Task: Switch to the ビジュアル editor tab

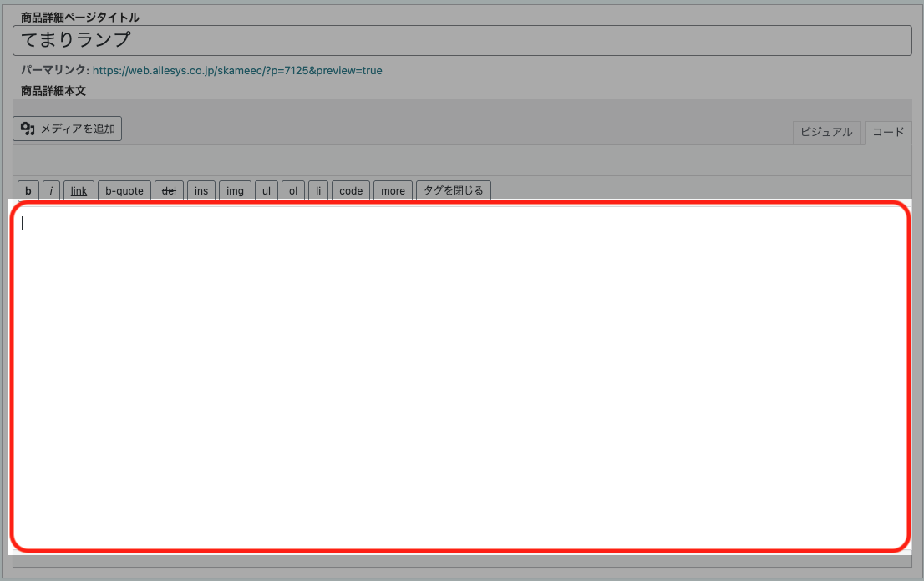Action: click(826, 132)
